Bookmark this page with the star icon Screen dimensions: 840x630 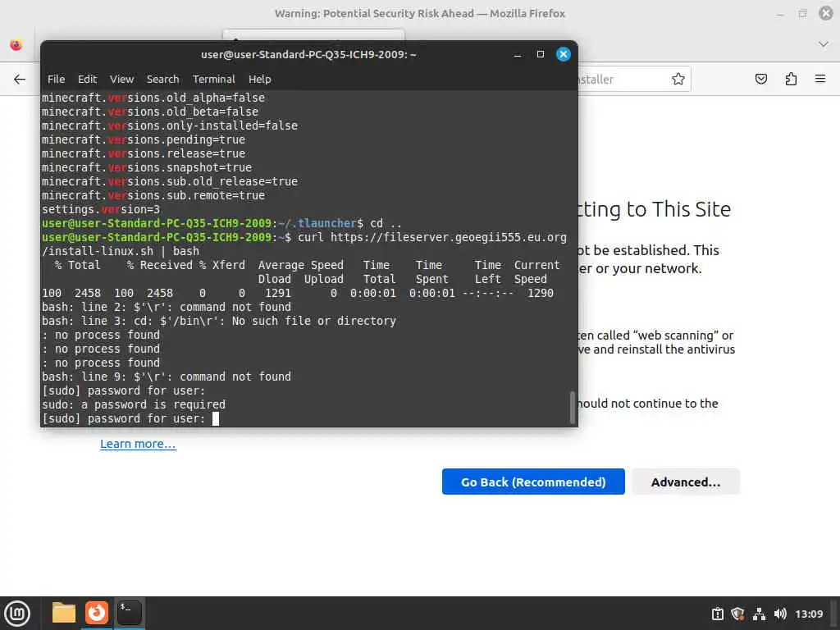tap(678, 80)
